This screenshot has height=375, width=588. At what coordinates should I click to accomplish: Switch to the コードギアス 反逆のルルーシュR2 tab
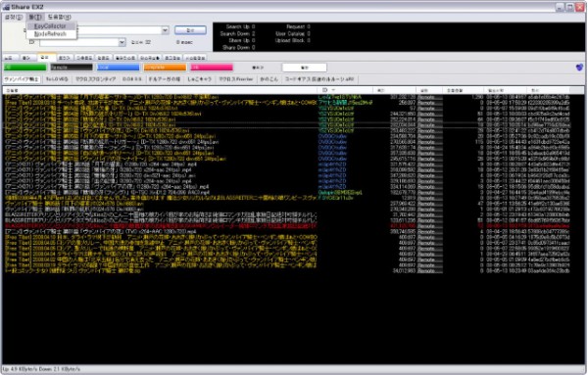[319, 79]
